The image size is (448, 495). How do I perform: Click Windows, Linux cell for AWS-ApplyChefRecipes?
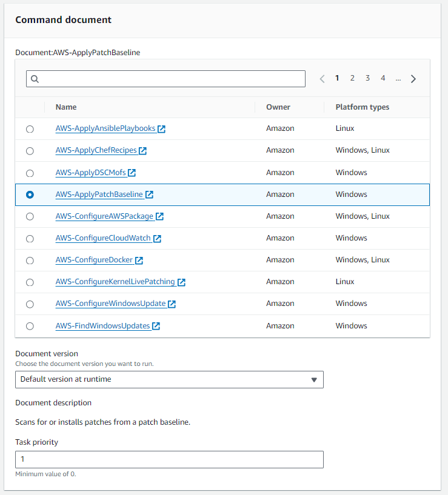coord(363,150)
